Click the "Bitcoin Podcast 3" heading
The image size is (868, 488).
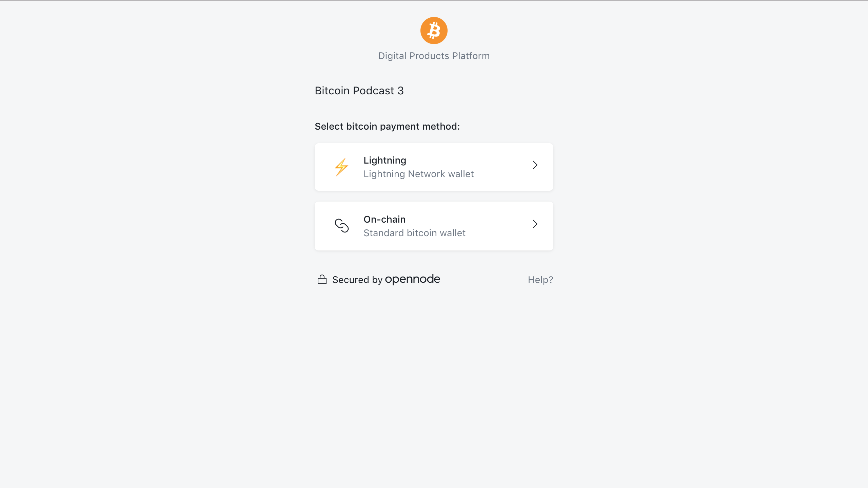click(359, 91)
